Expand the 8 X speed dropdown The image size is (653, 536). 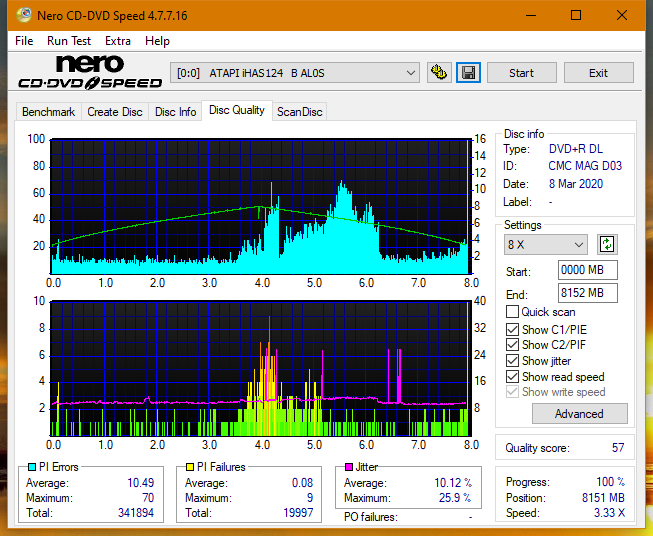click(x=546, y=244)
